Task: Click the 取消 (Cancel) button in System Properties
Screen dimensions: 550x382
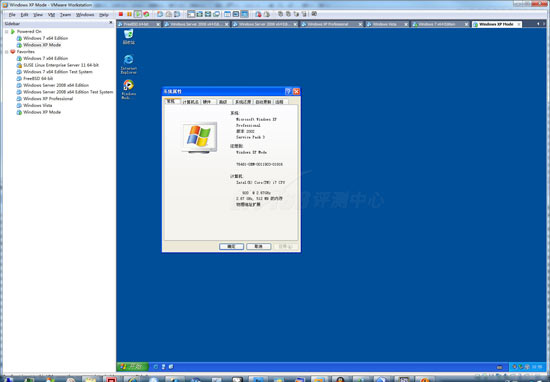Action: tap(259, 247)
